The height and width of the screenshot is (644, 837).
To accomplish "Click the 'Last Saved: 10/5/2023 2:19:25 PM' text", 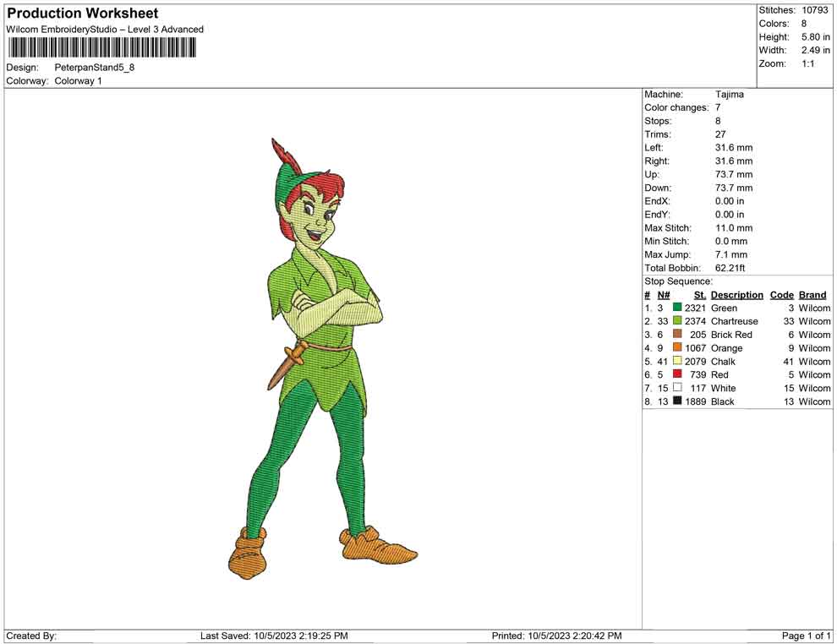I will (274, 636).
